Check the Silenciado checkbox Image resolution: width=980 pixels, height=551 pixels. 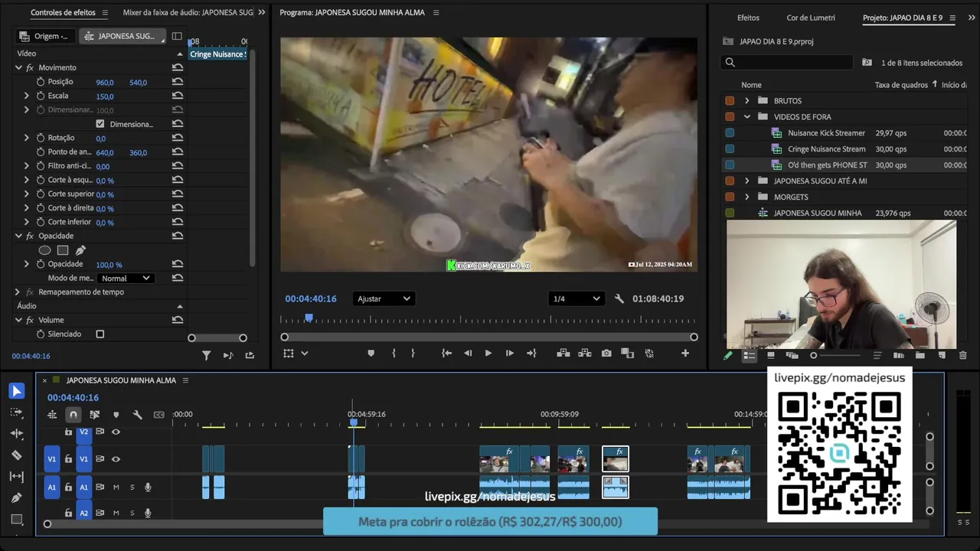point(100,334)
